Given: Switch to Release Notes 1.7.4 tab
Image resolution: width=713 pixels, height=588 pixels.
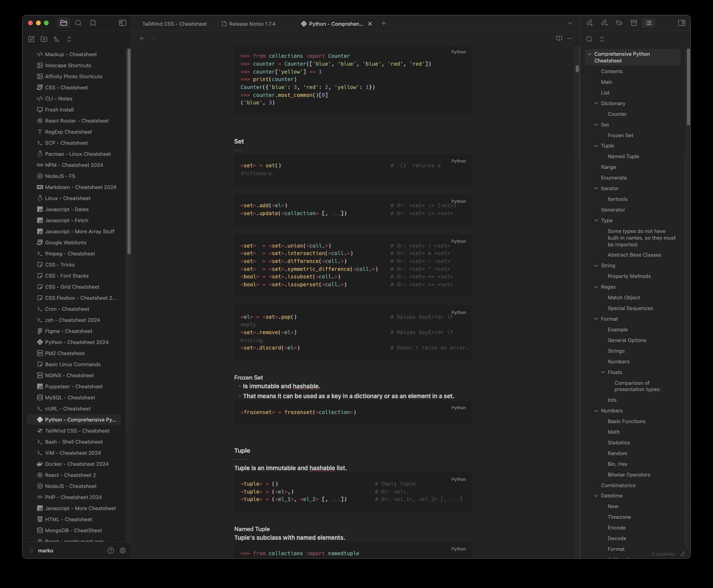Looking at the screenshot, I should [252, 24].
